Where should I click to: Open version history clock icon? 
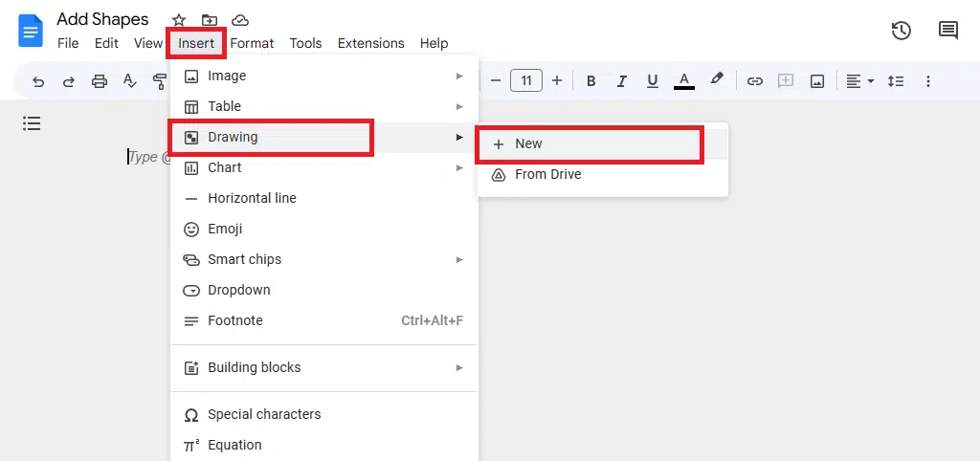pos(901,31)
